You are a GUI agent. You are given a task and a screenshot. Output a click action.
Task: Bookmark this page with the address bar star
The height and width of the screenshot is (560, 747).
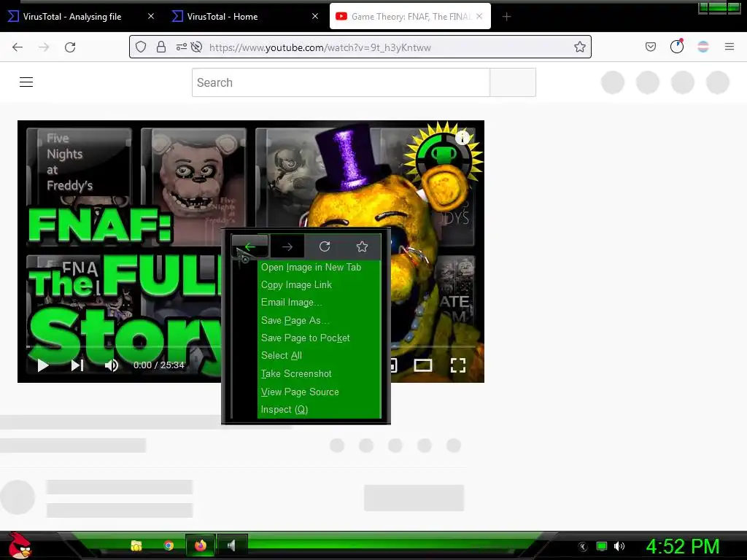tap(579, 47)
